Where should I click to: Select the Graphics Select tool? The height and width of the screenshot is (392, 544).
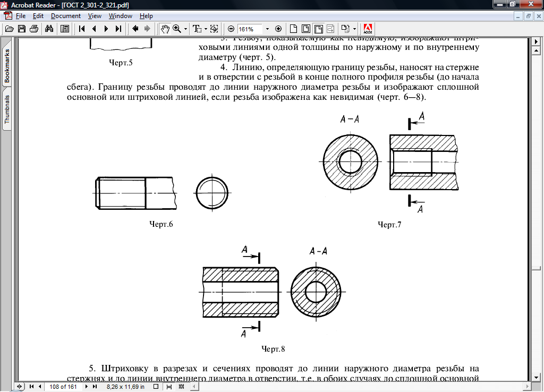coord(215,29)
